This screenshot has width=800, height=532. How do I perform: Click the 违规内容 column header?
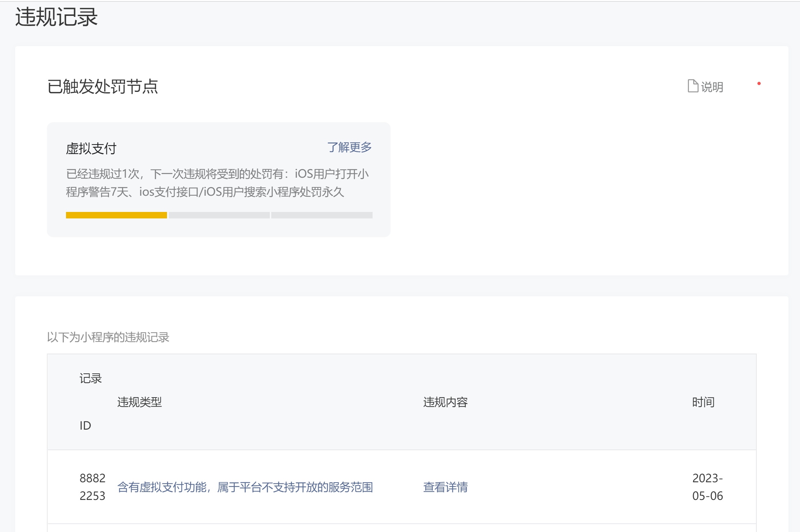[x=445, y=402]
